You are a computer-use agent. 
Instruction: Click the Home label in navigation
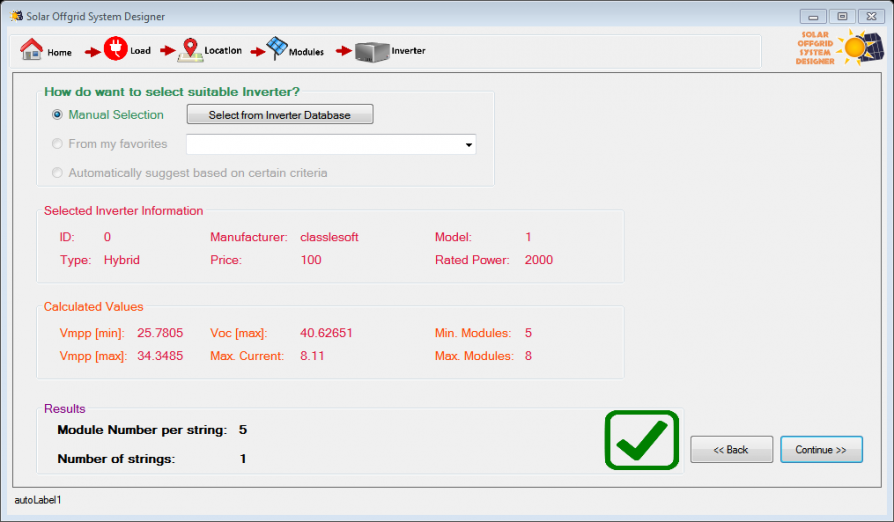pyautogui.click(x=59, y=52)
